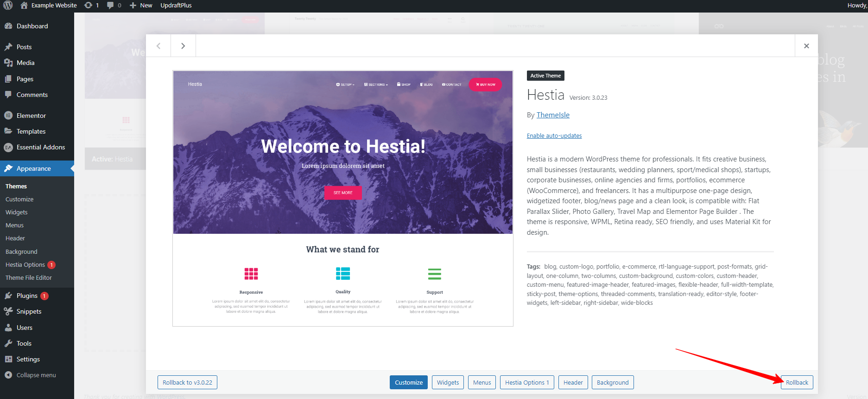Click the New content plus icon
868x399 pixels.
[133, 5]
